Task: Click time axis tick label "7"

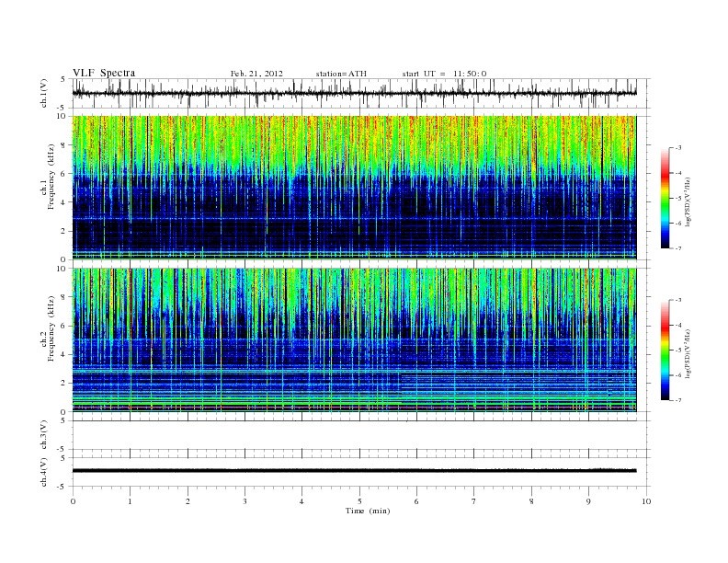Action: [474, 501]
